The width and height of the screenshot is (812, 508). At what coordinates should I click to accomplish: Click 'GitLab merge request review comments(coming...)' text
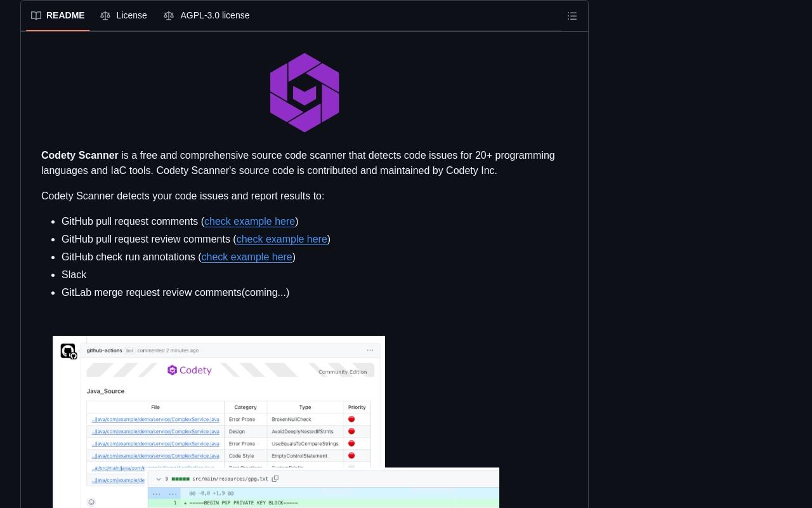coord(175,292)
